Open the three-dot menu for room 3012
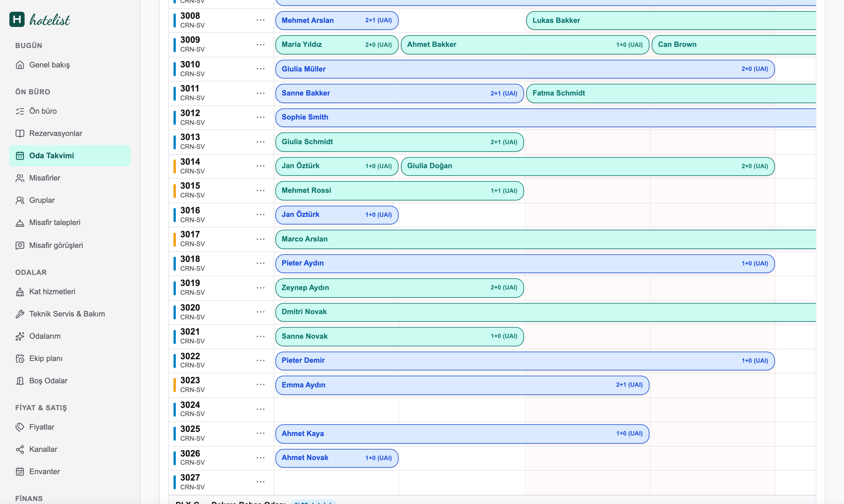The height and width of the screenshot is (504, 844). [x=261, y=117]
